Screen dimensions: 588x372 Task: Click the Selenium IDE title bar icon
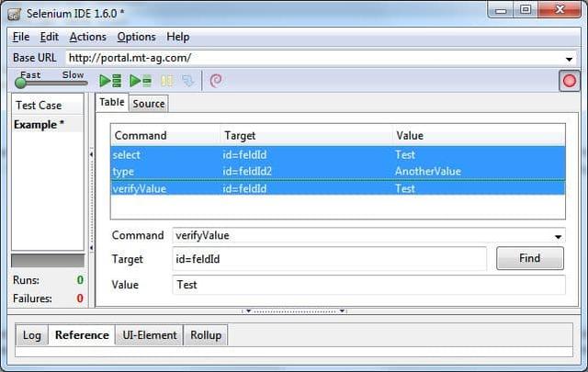(x=15, y=13)
